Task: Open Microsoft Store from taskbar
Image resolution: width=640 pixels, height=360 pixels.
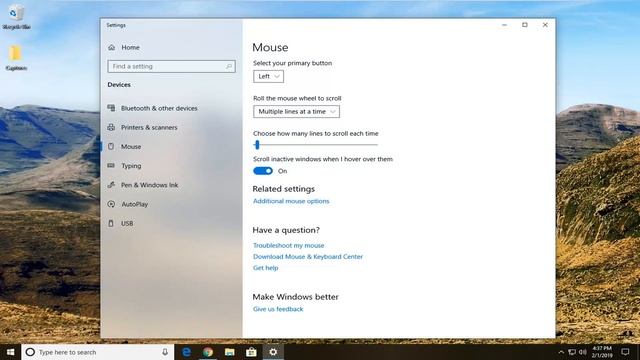Action: 251,352
